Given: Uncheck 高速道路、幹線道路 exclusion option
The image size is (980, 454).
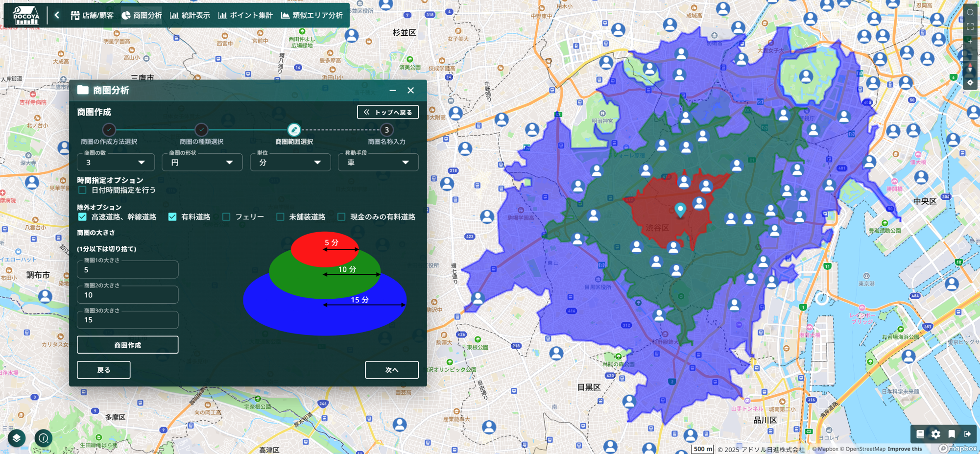Looking at the screenshot, I should pyautogui.click(x=82, y=216).
